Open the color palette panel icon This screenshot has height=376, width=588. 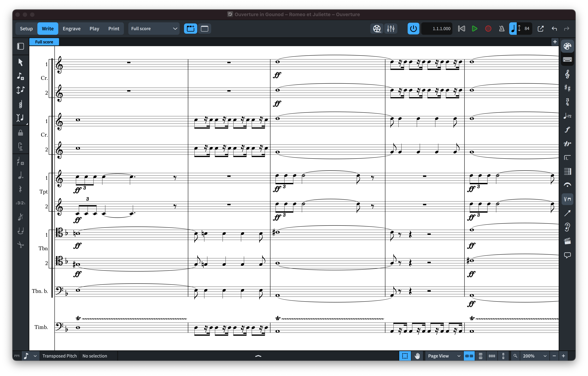(x=567, y=46)
